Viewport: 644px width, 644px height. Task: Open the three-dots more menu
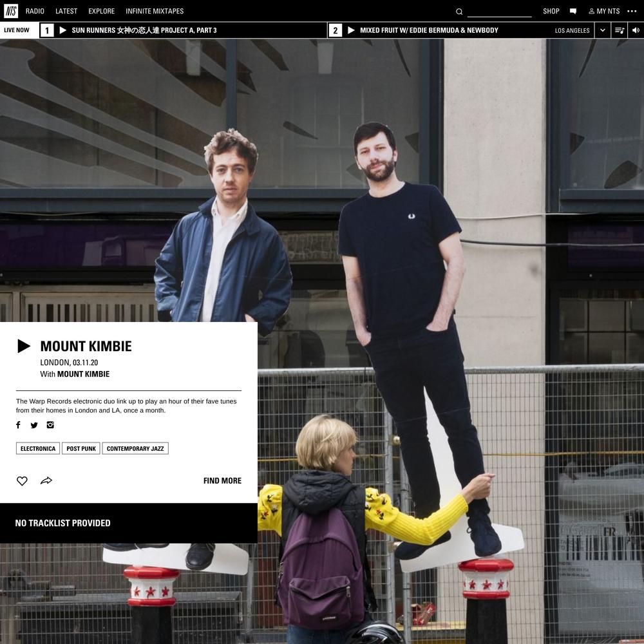pyautogui.click(x=632, y=11)
